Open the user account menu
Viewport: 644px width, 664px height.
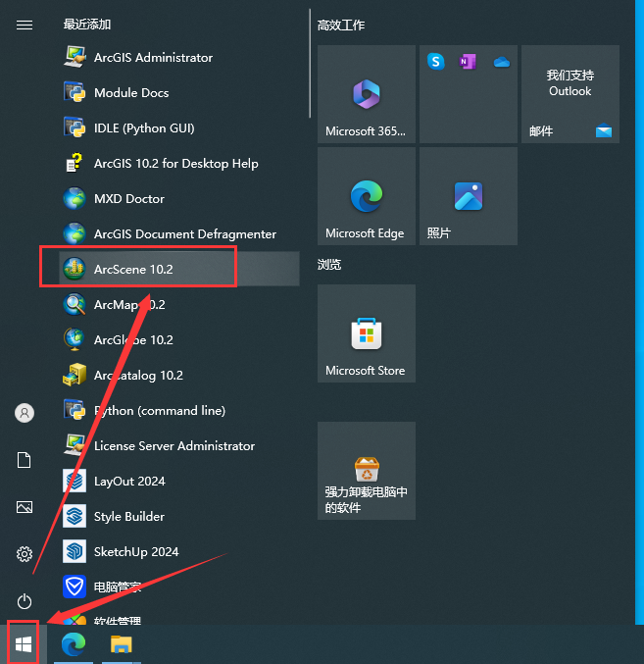(x=25, y=413)
